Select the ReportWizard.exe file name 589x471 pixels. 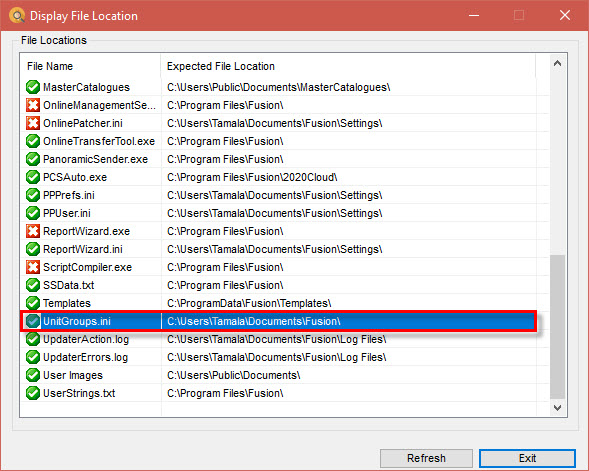pos(86,231)
